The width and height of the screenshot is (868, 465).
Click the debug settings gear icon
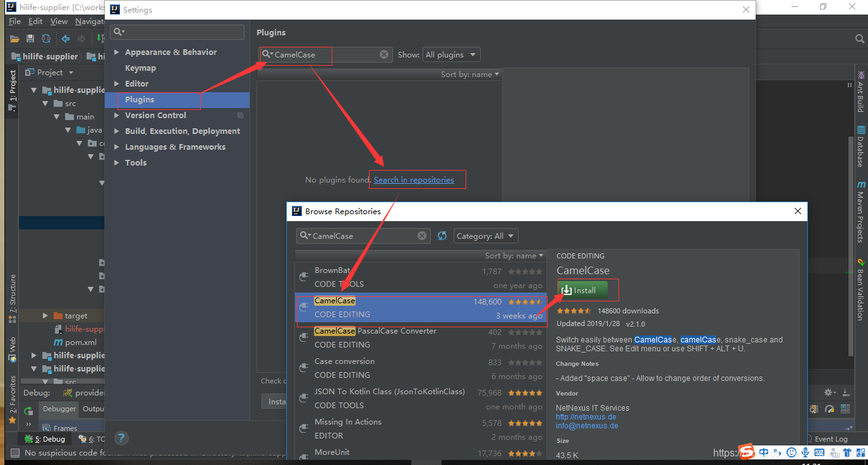(830, 392)
